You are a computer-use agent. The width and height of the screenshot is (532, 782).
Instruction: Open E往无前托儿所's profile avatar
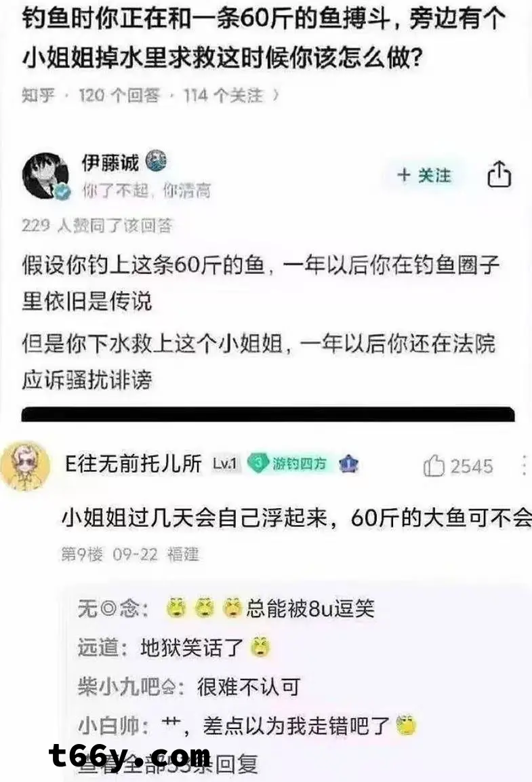(x=24, y=466)
